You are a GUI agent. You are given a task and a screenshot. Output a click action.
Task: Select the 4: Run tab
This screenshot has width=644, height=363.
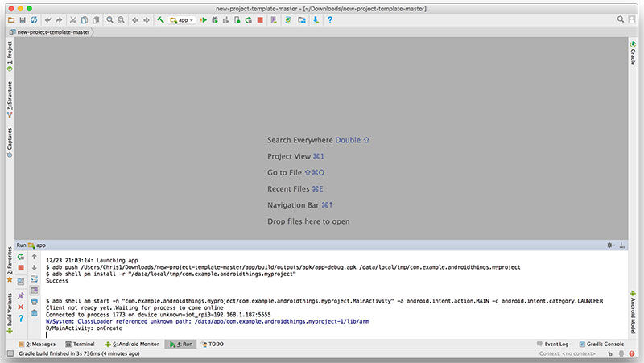(x=180, y=344)
